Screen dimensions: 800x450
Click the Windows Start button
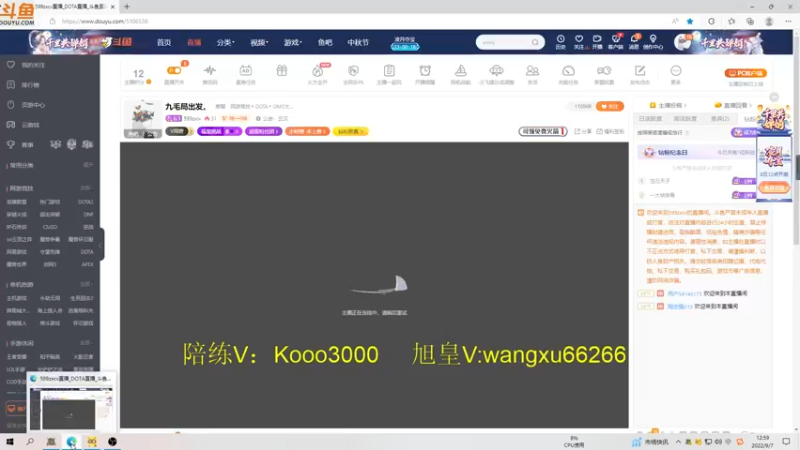click(x=9, y=441)
